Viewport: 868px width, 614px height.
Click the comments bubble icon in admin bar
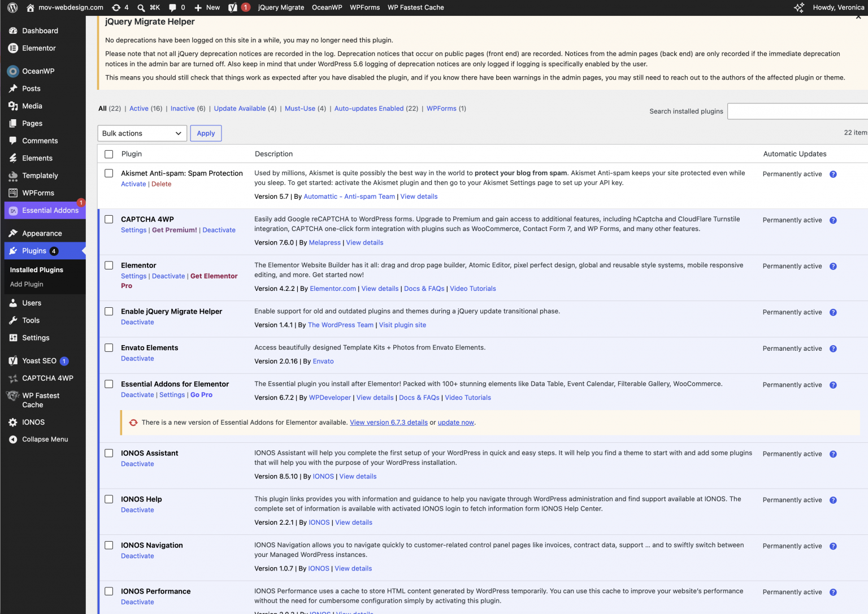point(173,7)
